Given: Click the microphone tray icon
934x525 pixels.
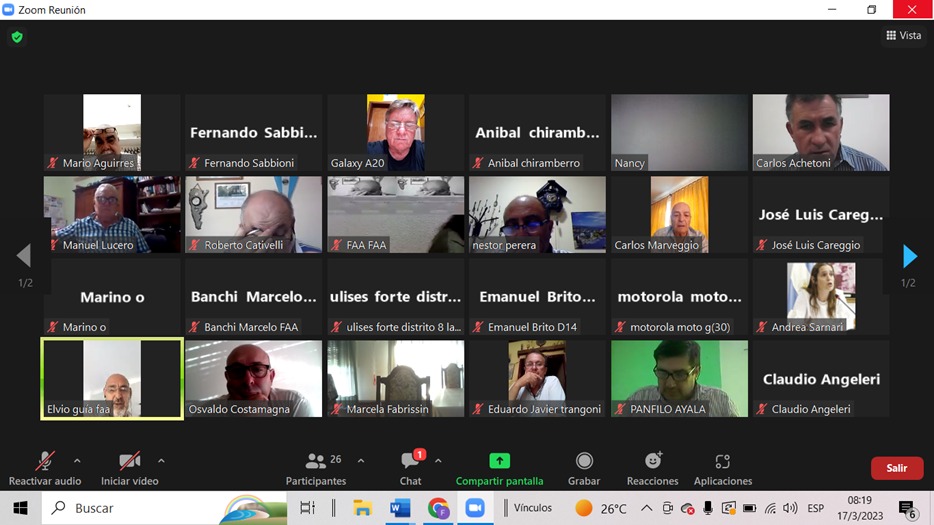Looking at the screenshot, I should pos(708,508).
